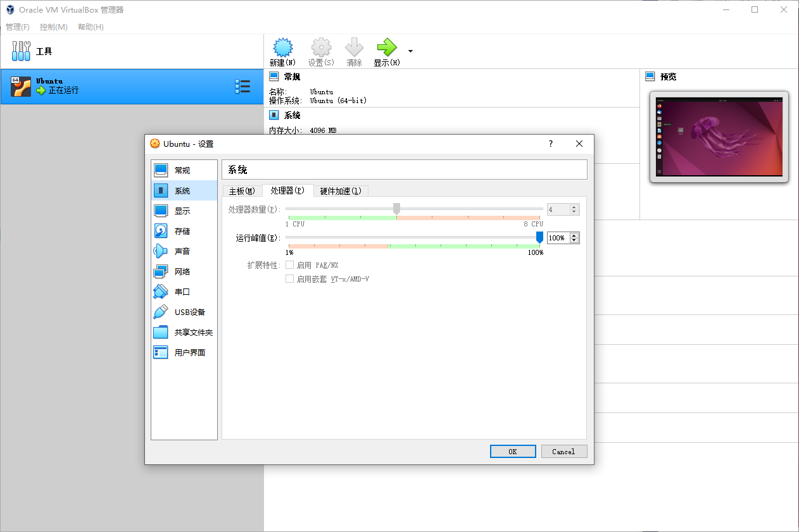Open the Ubuntu VM list menu icon

242,87
